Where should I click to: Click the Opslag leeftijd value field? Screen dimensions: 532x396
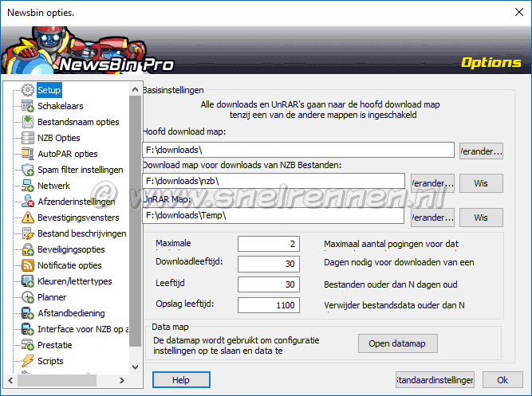point(269,305)
